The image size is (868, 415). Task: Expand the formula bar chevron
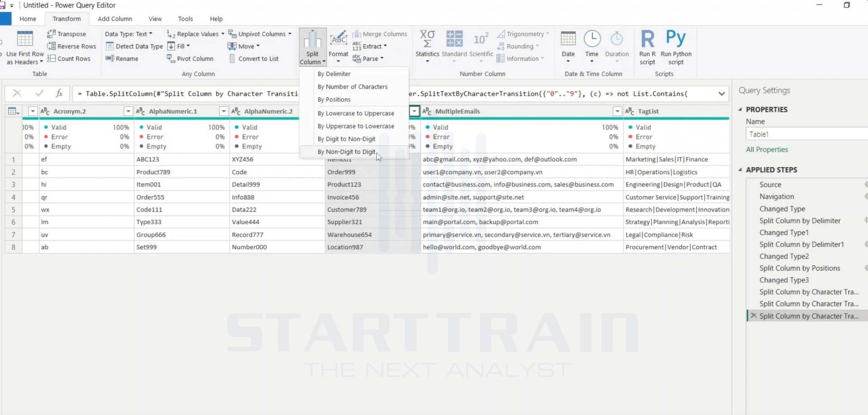click(721, 94)
